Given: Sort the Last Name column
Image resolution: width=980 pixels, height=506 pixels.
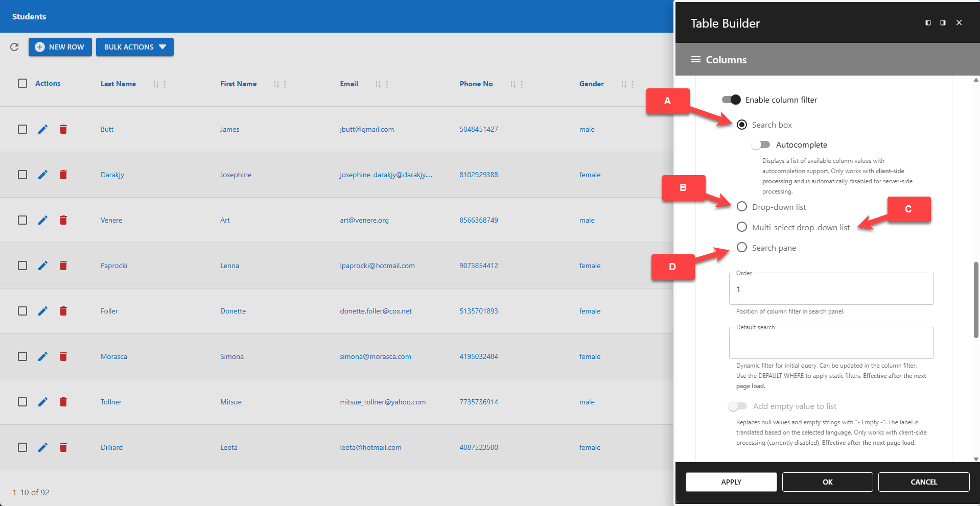Looking at the screenshot, I should (x=156, y=84).
